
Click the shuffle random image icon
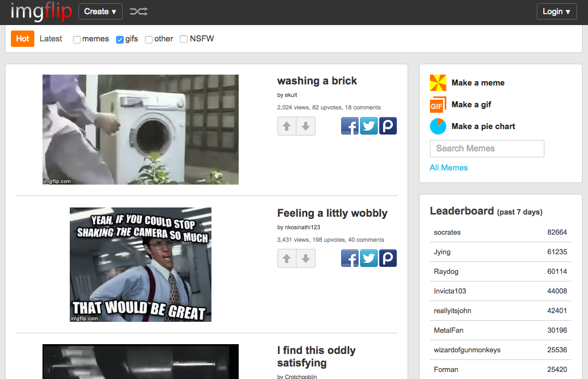pos(138,11)
